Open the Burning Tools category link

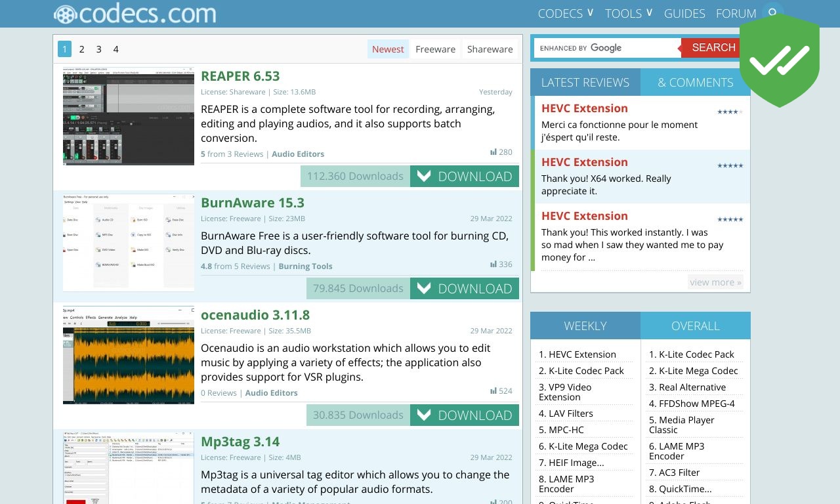point(305,266)
